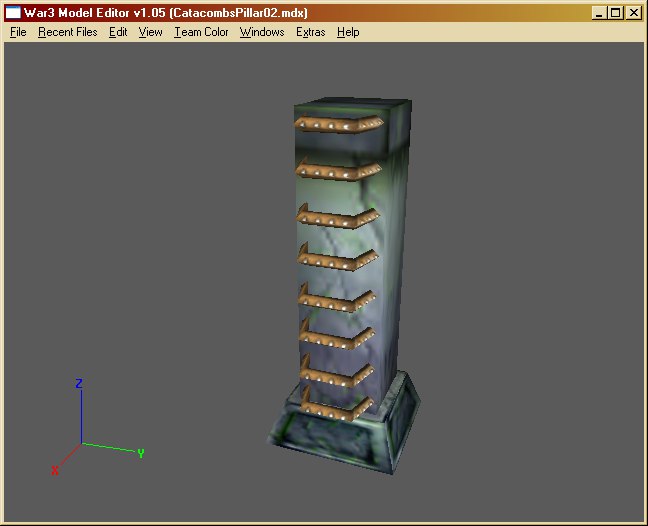Click the application icon in the title bar
648x526 pixels.
pyautogui.click(x=13, y=13)
